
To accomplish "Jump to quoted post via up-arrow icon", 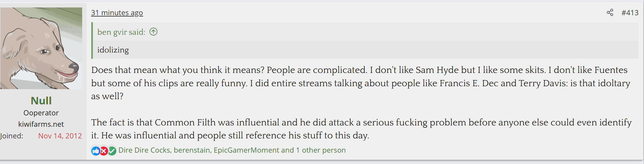I will [153, 32].
